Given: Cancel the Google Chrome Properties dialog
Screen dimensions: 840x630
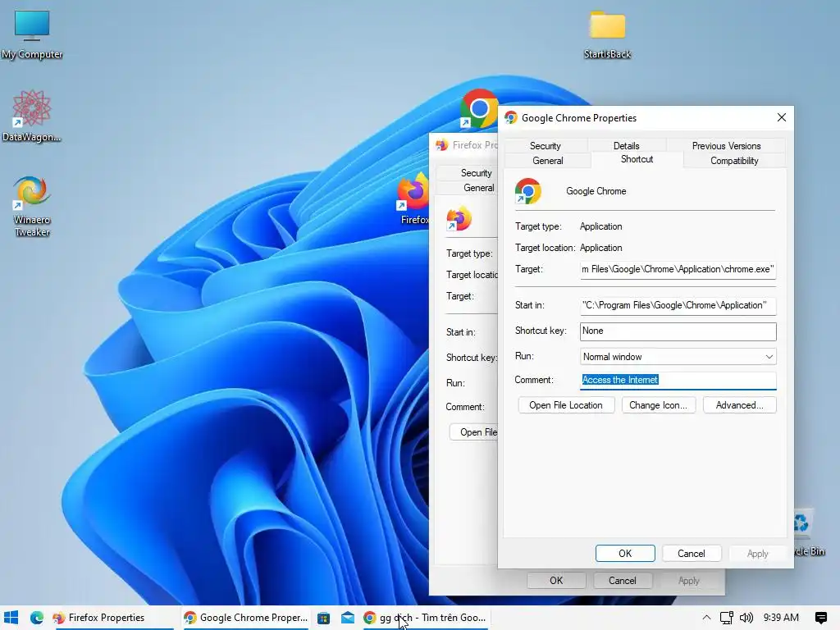Looking at the screenshot, I should 691,554.
